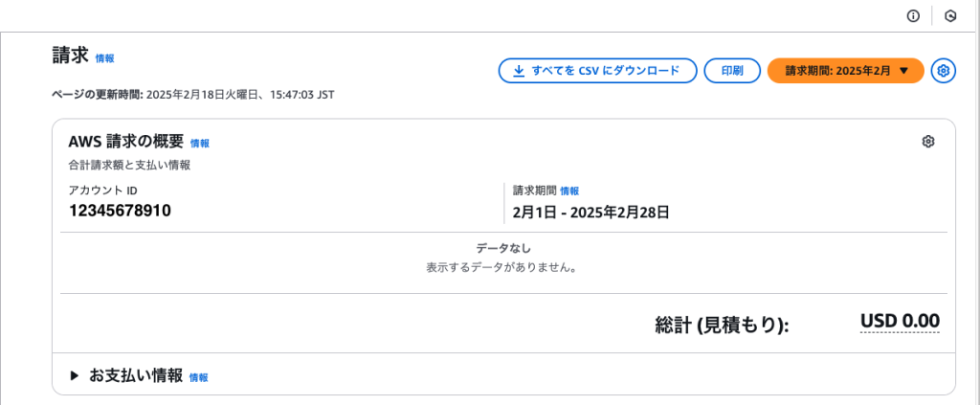The width and height of the screenshot is (980, 405).
Task: Open billing preferences via blue gear icon
Action: tap(944, 71)
